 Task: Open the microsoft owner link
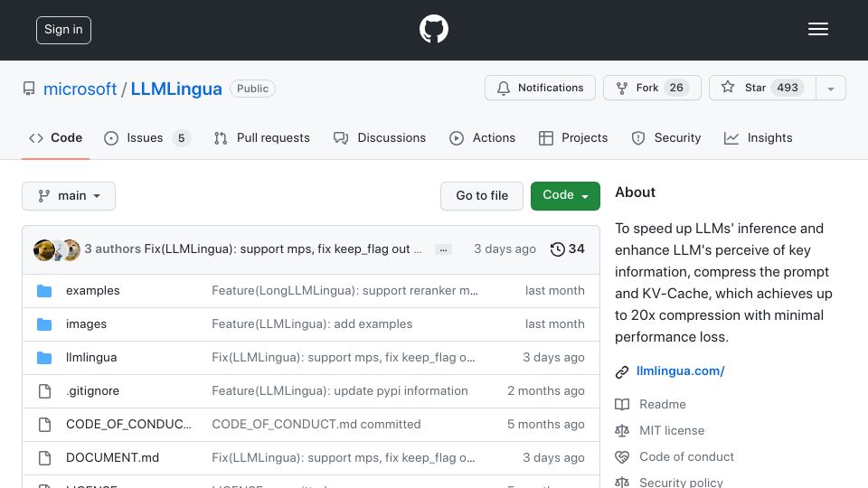tap(80, 89)
